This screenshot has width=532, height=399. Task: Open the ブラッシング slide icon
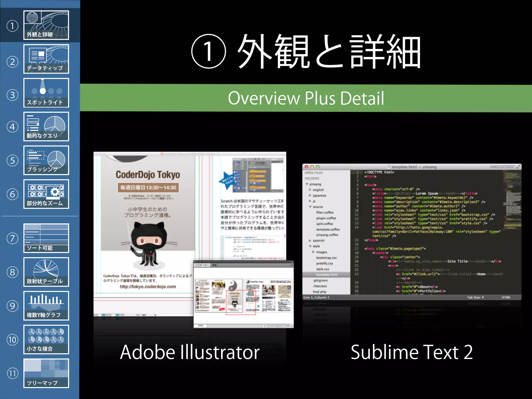coord(46,160)
